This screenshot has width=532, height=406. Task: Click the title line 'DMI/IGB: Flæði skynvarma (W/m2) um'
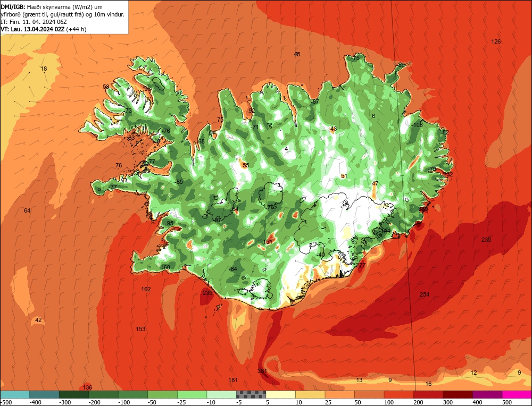tap(53, 6)
